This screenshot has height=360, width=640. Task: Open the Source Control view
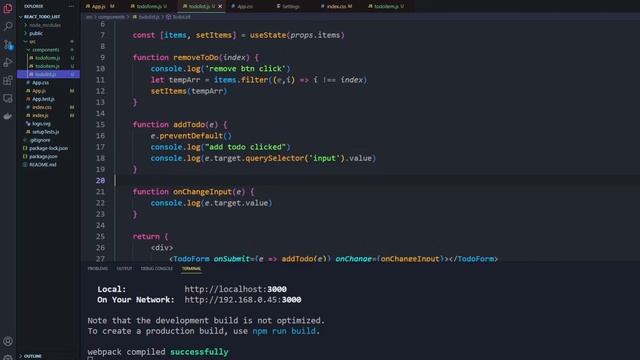[x=8, y=44]
